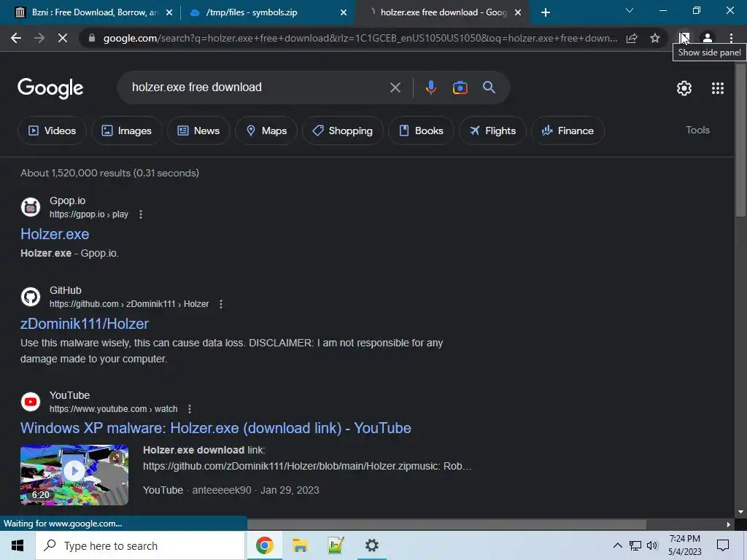This screenshot has width=747, height=560.
Task: Open notification center
Action: 723,545
